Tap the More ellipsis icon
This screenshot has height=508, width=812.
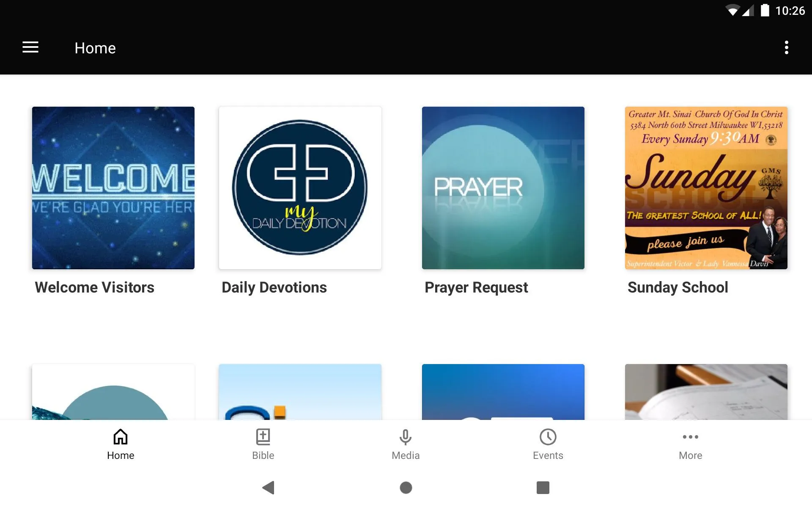[x=691, y=436]
